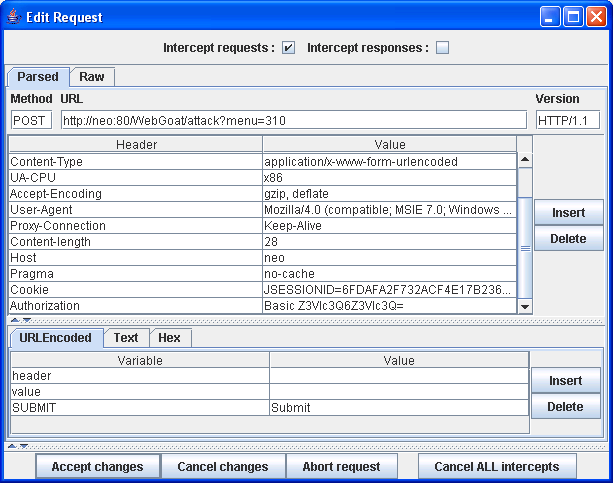Click the divider arrows above the Accept changes button
The width and height of the screenshot is (613, 483).
pyautogui.click(x=14, y=445)
